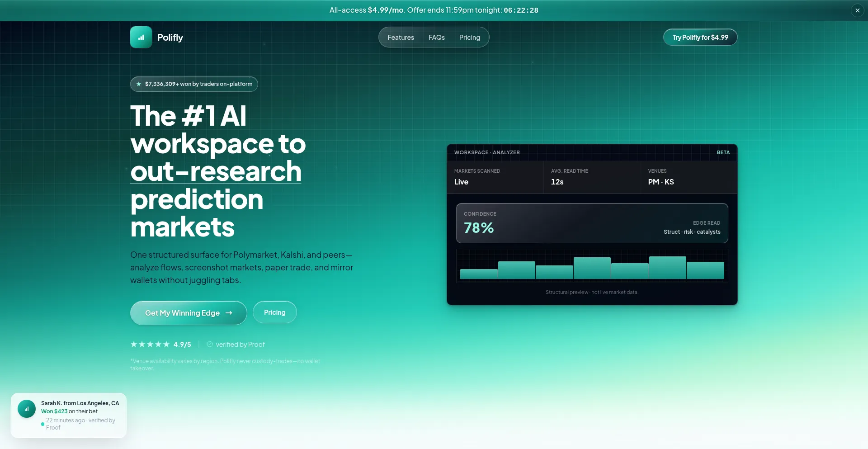The height and width of the screenshot is (449, 868).
Task: Click the 4.9/5 rating score
Action: click(x=182, y=345)
